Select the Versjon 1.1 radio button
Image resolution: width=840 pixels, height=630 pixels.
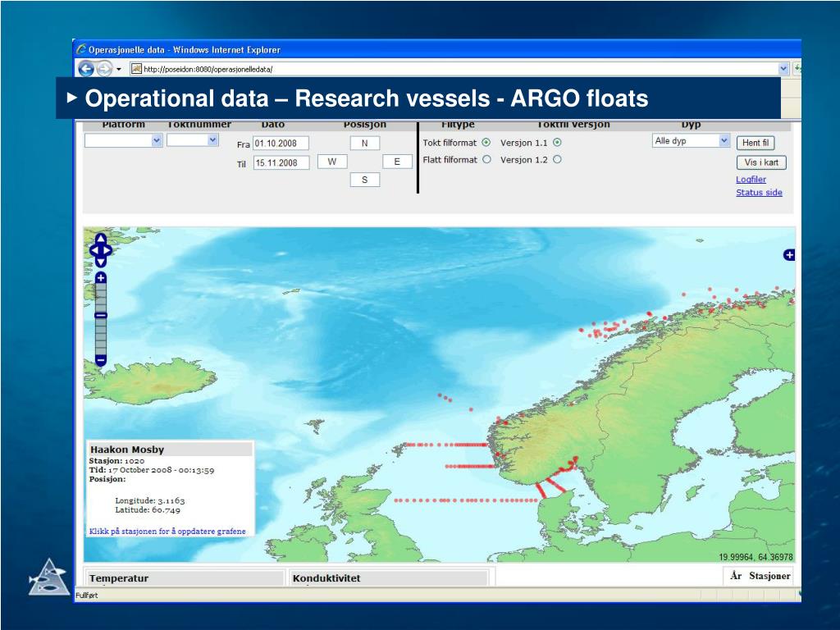[x=557, y=143]
